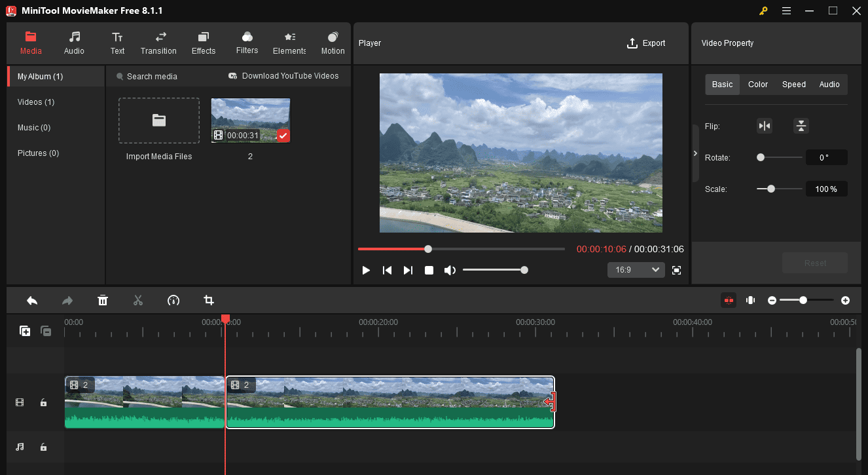
Task: Click the key upgrade icon
Action: point(763,10)
